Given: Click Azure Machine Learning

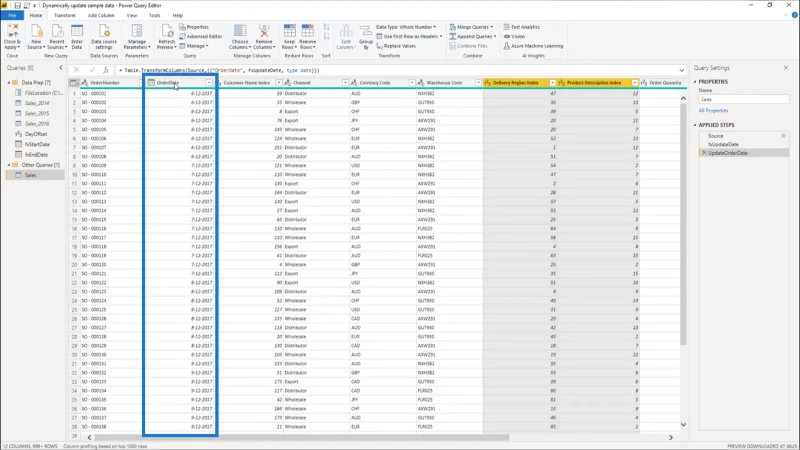Looking at the screenshot, I should click(533, 46).
